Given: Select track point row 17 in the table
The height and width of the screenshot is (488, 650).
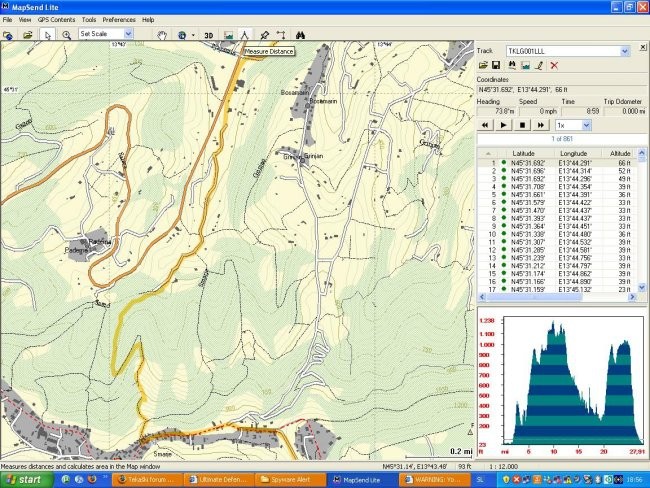Looking at the screenshot, I should [557, 289].
